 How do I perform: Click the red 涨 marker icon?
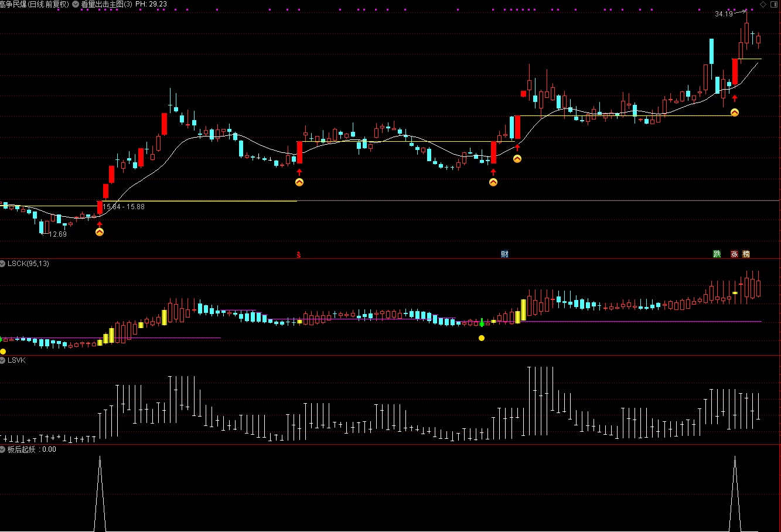pos(734,254)
